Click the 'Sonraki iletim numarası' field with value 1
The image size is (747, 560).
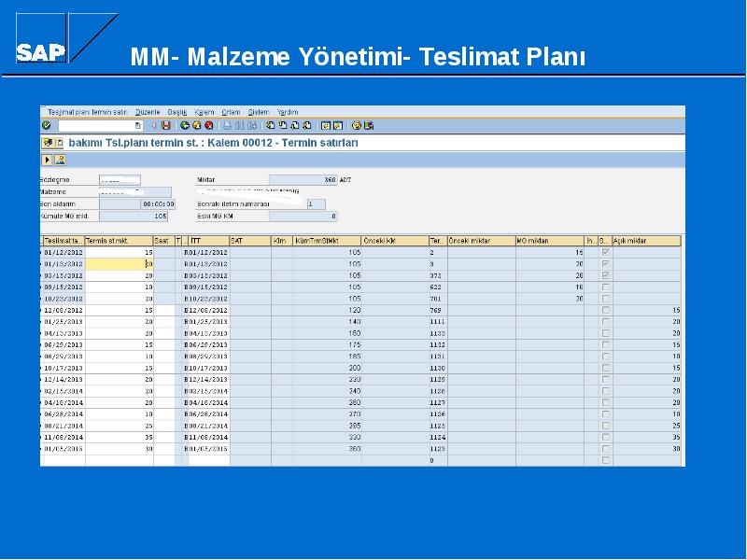pyautogui.click(x=317, y=203)
